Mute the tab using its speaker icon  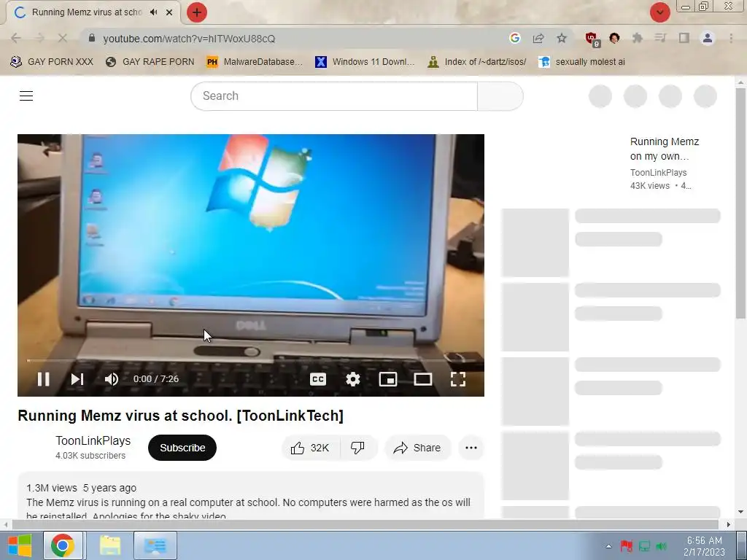[x=153, y=12]
